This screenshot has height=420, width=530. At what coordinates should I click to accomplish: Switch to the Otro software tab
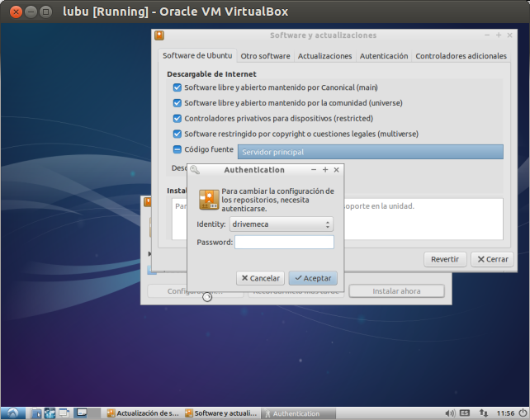point(265,56)
